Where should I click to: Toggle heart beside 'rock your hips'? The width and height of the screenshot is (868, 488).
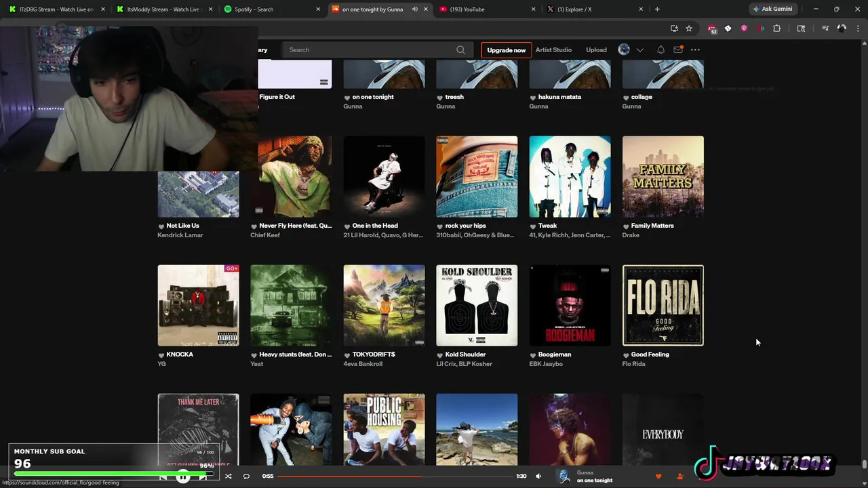[x=440, y=226]
